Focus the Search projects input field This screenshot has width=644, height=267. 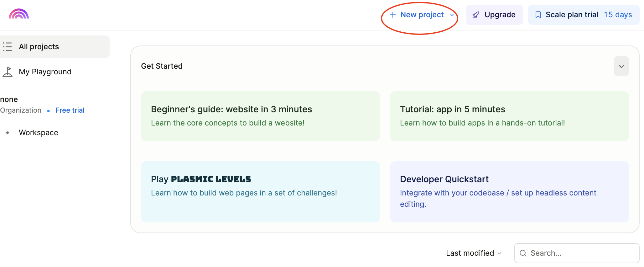tap(577, 253)
